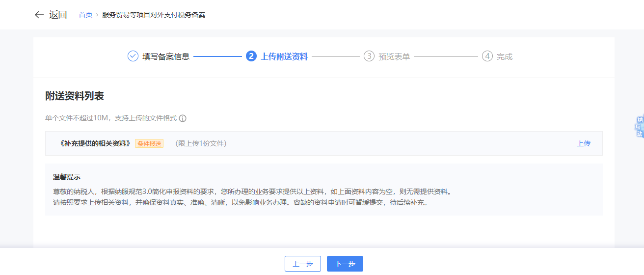Click the breadcrumb chevron separator

[x=97, y=15]
